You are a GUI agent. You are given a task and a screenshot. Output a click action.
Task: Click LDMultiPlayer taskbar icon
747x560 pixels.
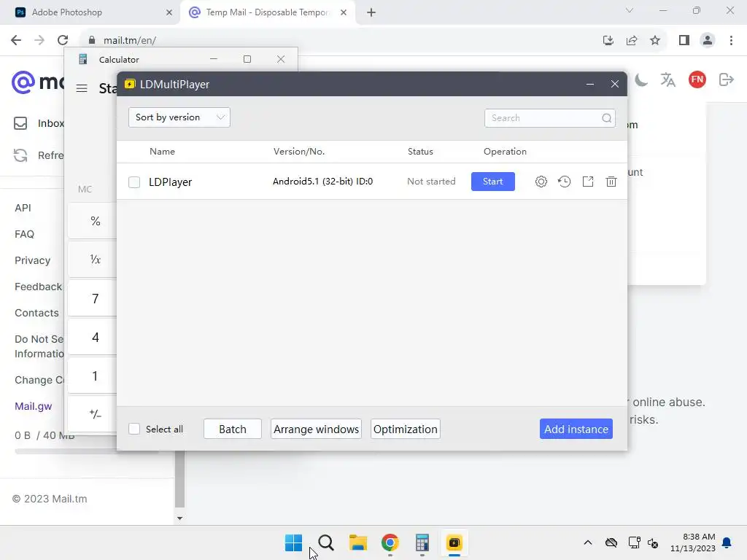coord(454,542)
